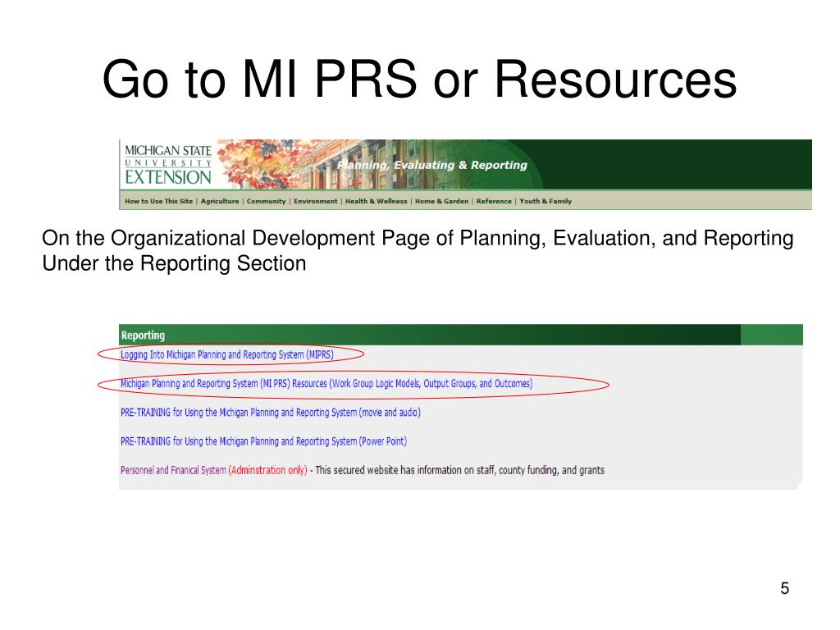Click the How to Use This Site menu item
This screenshot has height=630, width=840.
coord(158,202)
